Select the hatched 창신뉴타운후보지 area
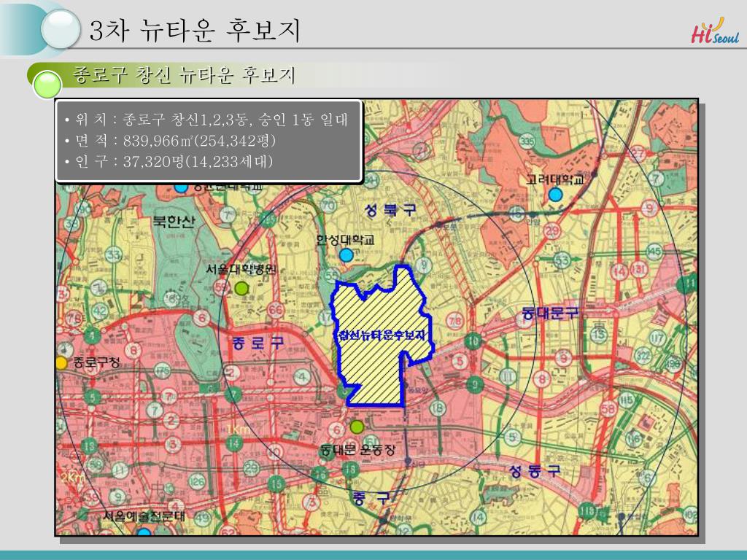 coord(381,335)
